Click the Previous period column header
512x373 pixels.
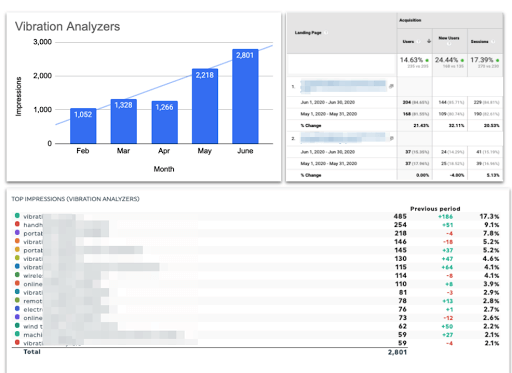(x=435, y=209)
